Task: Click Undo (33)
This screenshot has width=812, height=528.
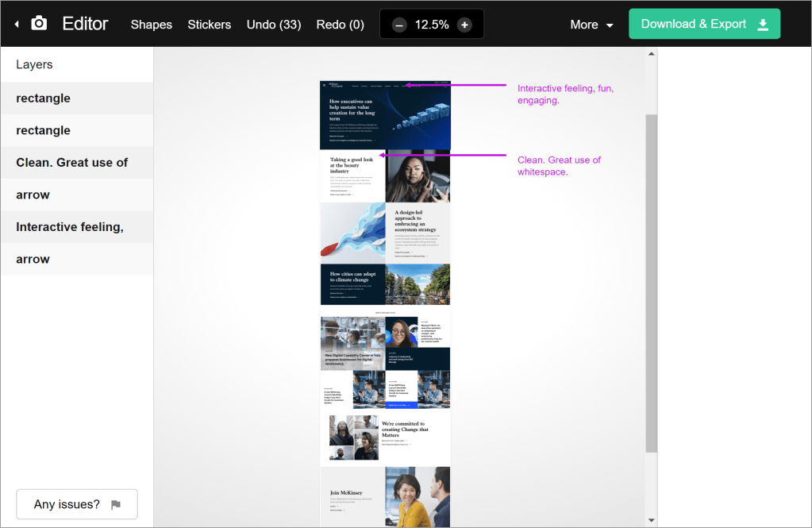Action: tap(274, 25)
